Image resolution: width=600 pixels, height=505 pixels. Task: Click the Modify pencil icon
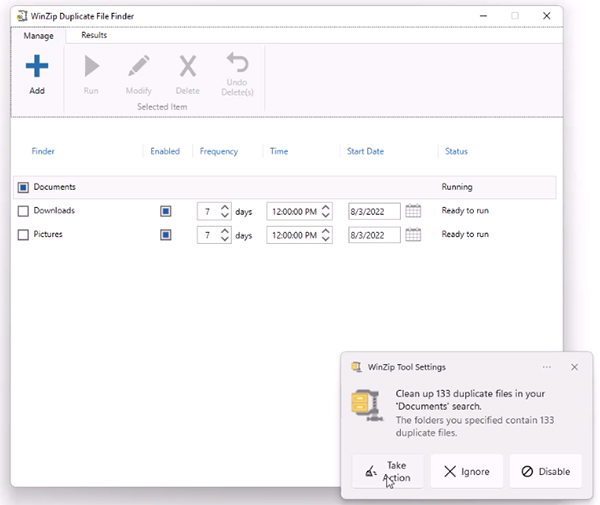coord(138,67)
